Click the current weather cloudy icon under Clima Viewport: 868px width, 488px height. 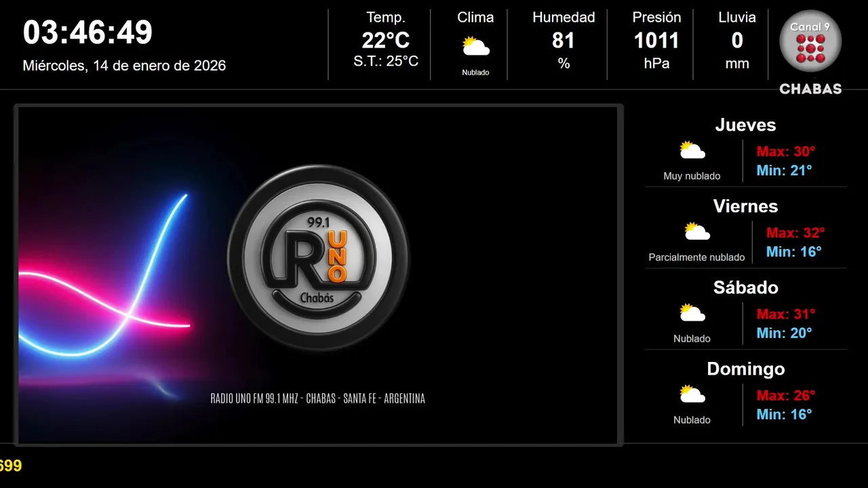(475, 47)
